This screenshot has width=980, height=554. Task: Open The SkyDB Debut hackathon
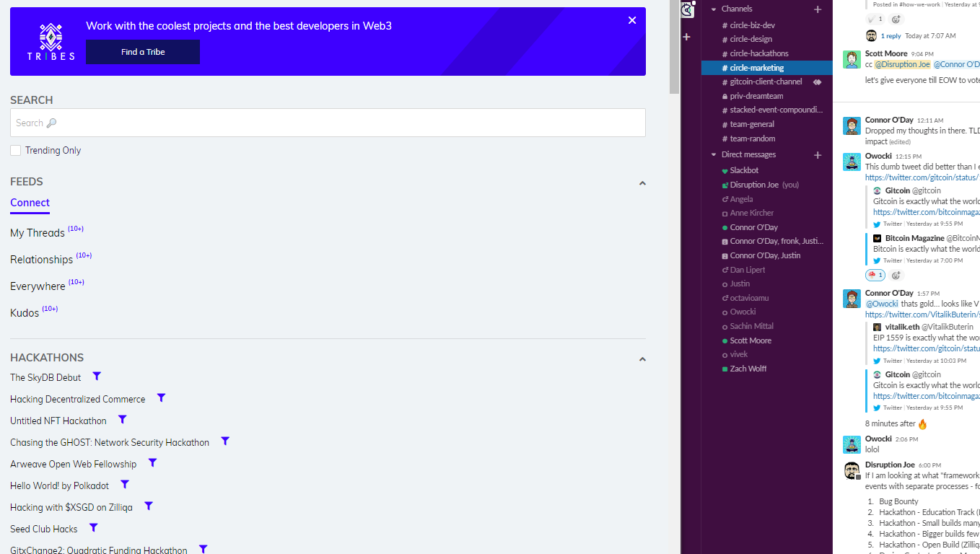(45, 377)
